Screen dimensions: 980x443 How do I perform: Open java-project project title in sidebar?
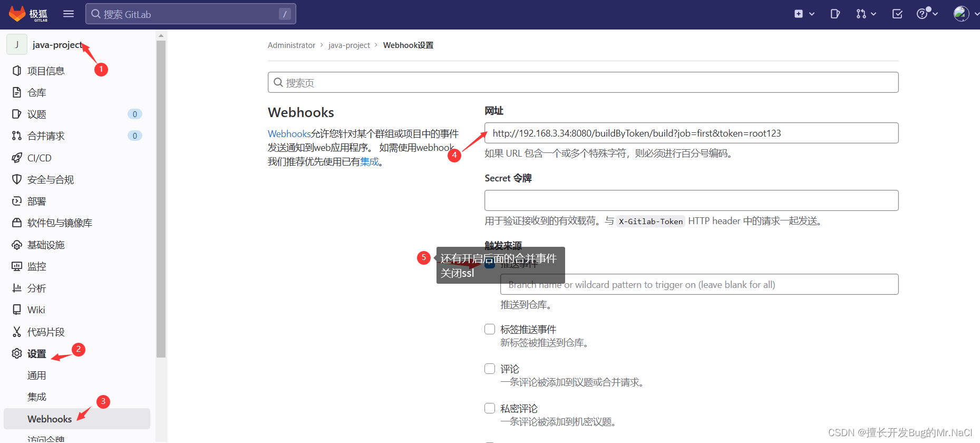tap(57, 45)
